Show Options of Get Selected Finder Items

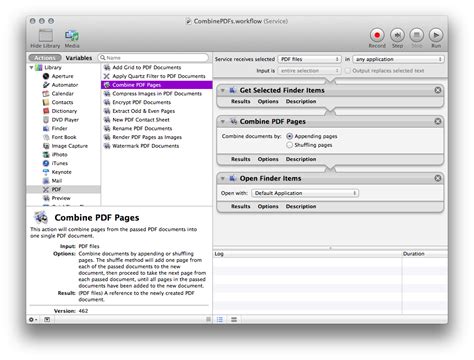click(268, 101)
